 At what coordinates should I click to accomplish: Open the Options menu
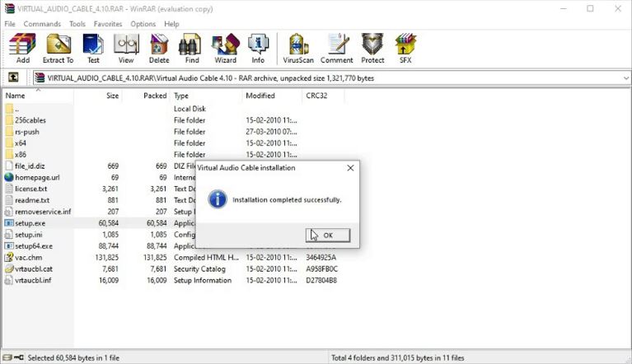[x=143, y=24]
